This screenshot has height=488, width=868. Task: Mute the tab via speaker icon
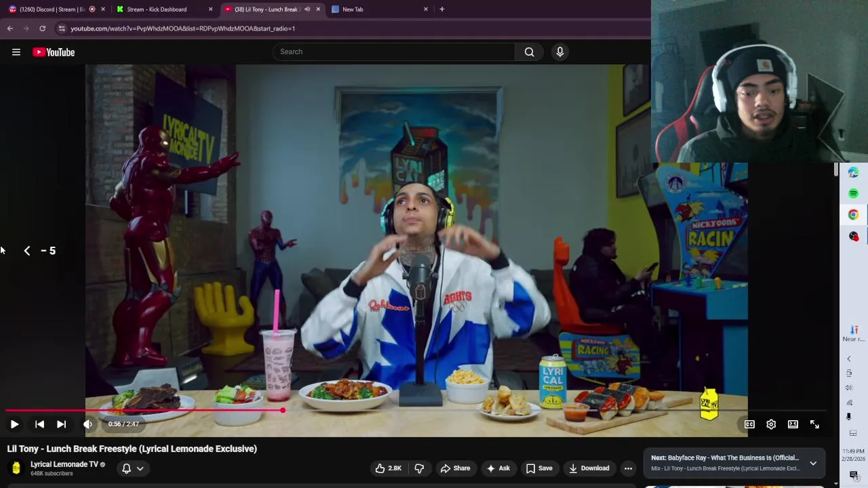pyautogui.click(x=307, y=9)
